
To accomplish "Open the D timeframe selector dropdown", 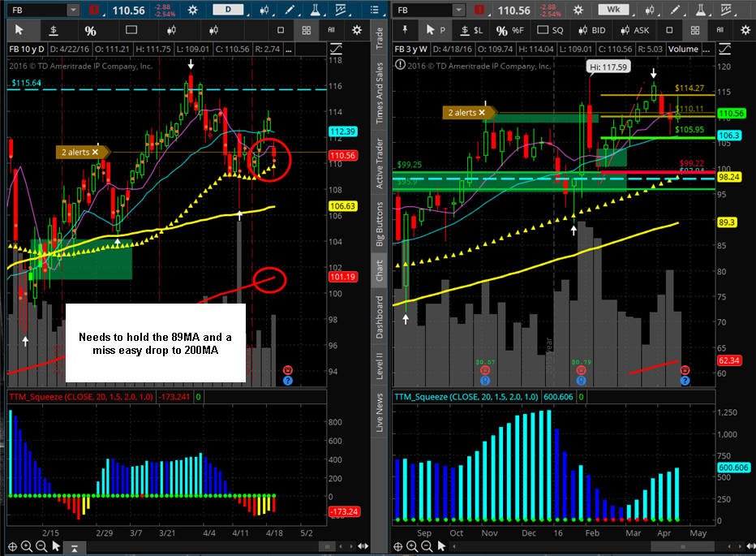I will pyautogui.click(x=228, y=9).
